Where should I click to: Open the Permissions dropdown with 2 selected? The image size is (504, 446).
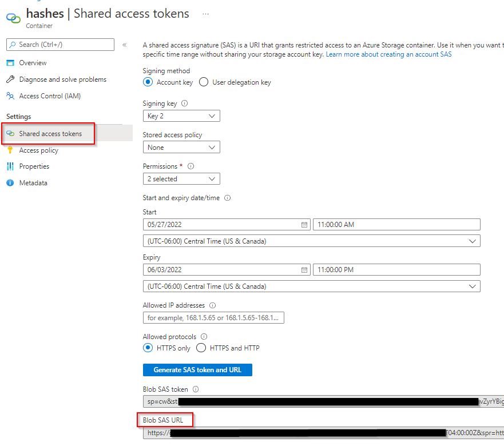181,179
